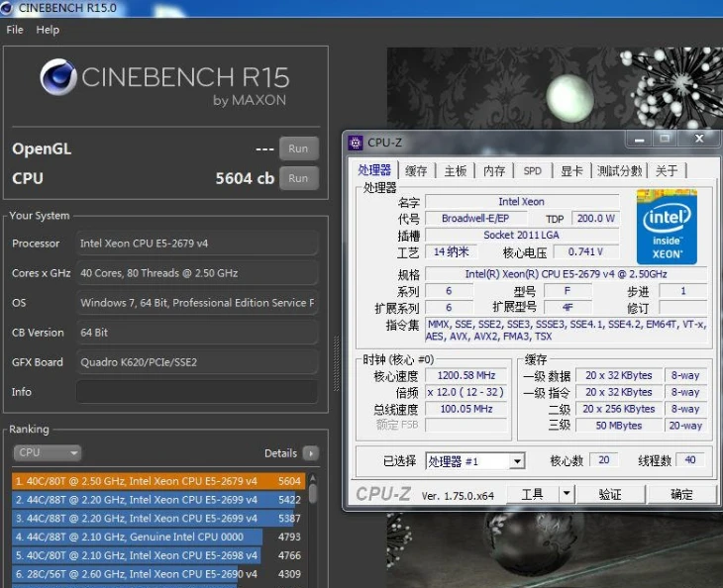Open the Help menu in Cinebench
This screenshot has width=723, height=588.
coord(48,30)
